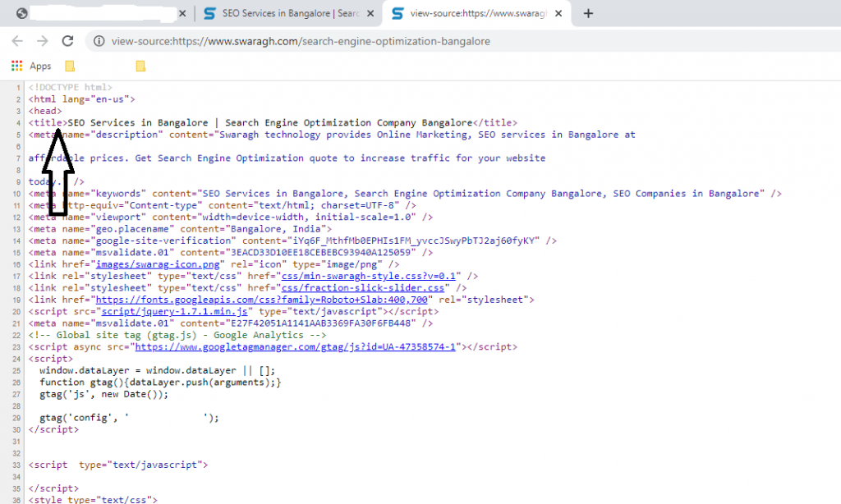Image resolution: width=841 pixels, height=504 pixels.
Task: Reload the page with the refresh icon
Action: (67, 41)
